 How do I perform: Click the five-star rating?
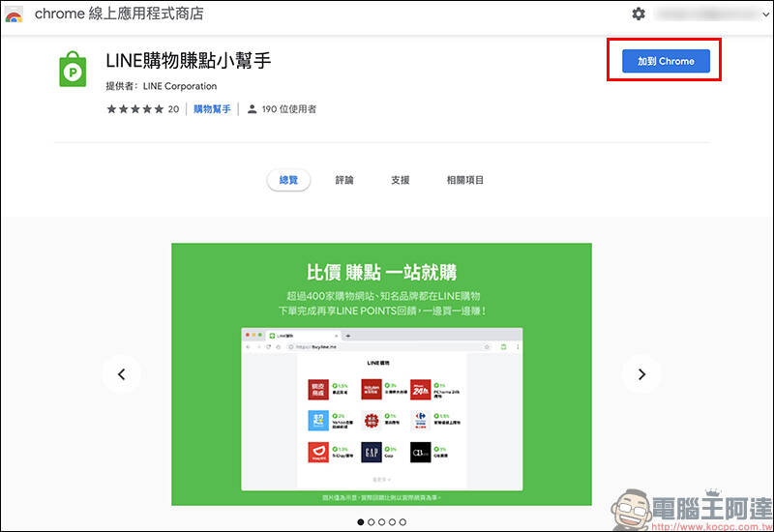(x=134, y=109)
